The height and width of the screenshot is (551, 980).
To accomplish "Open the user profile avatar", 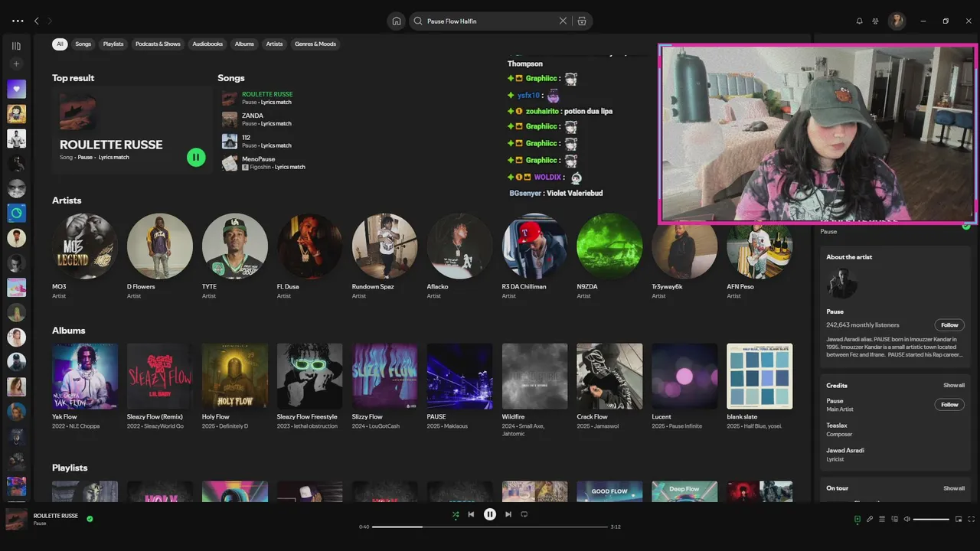I will [x=897, y=21].
